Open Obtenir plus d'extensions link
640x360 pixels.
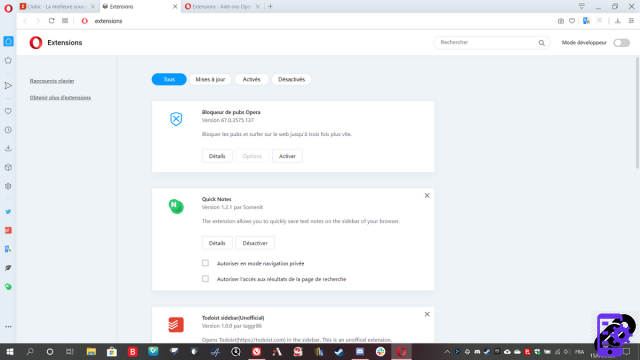click(x=60, y=98)
